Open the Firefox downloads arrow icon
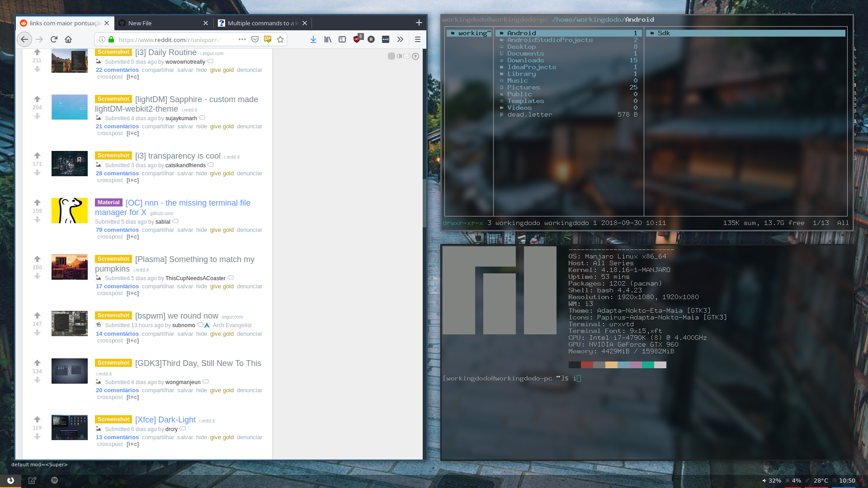This screenshot has width=868, height=488. pyautogui.click(x=313, y=39)
